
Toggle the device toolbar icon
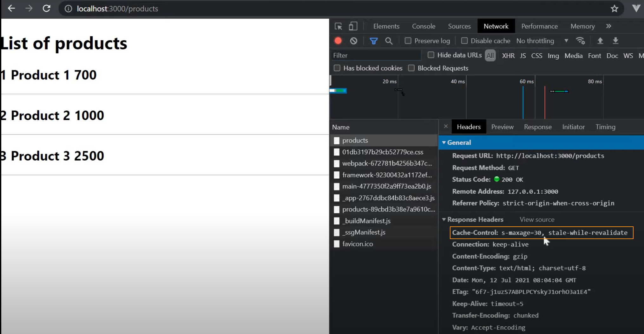click(x=353, y=26)
